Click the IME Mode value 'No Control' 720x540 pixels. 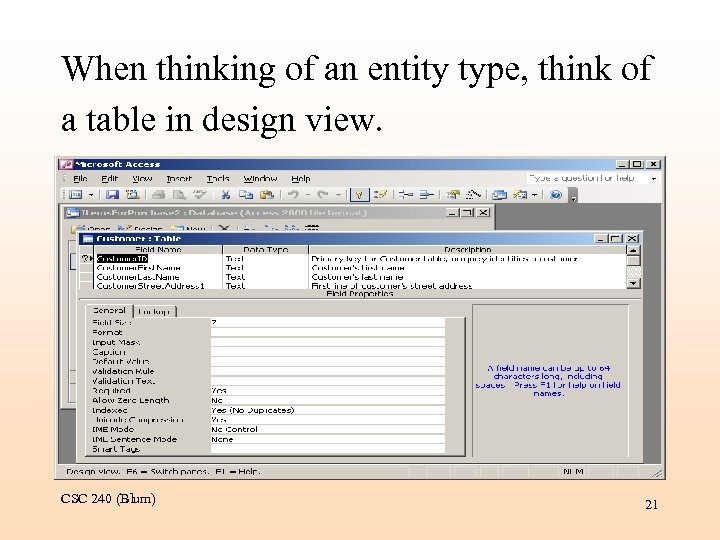pos(327,429)
